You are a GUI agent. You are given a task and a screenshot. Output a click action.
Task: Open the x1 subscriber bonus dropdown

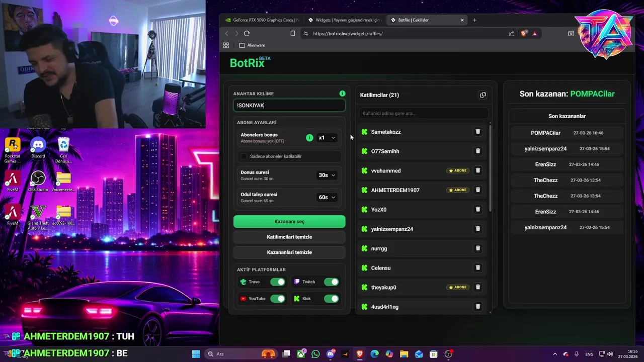coord(327,138)
